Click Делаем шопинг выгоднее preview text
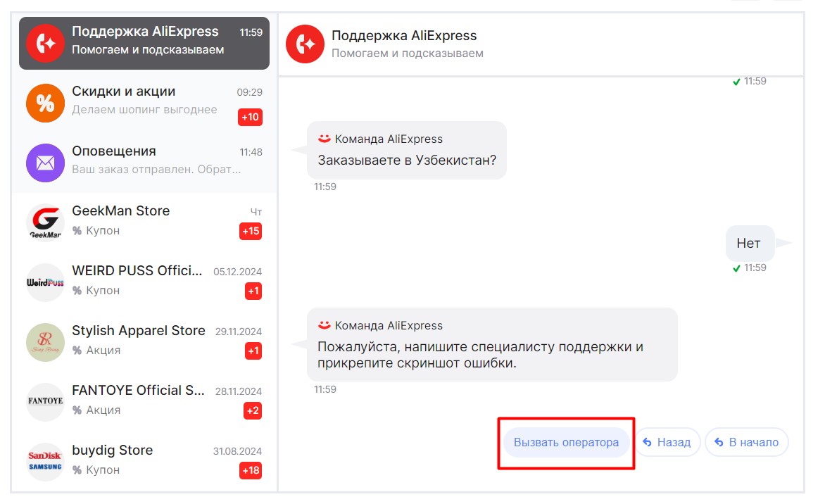 [145, 109]
